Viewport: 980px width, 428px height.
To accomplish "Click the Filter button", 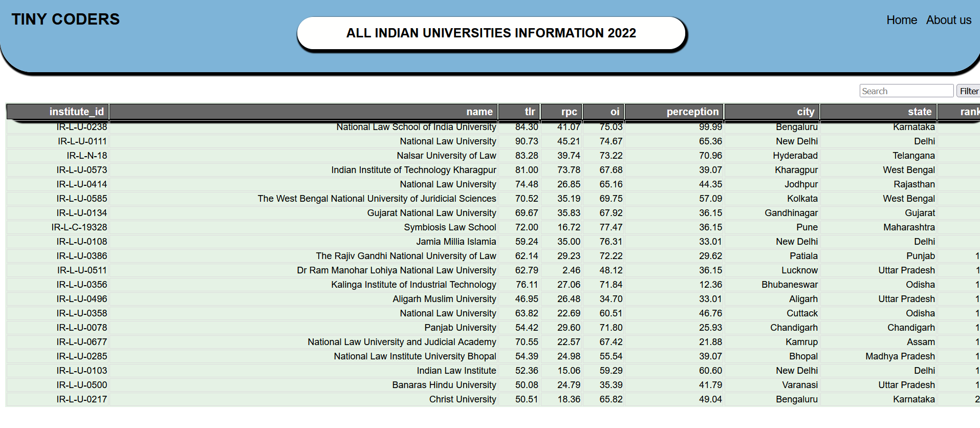I will (x=969, y=91).
